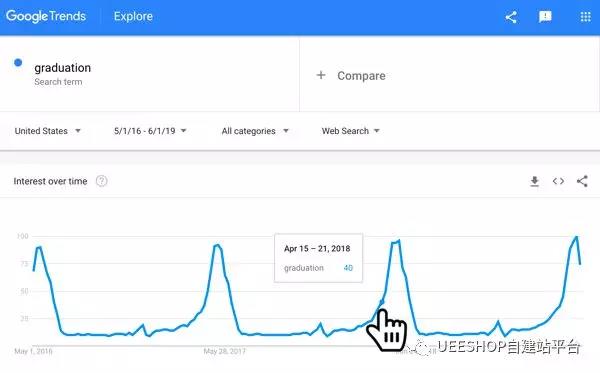Click the share icon in header

511,17
